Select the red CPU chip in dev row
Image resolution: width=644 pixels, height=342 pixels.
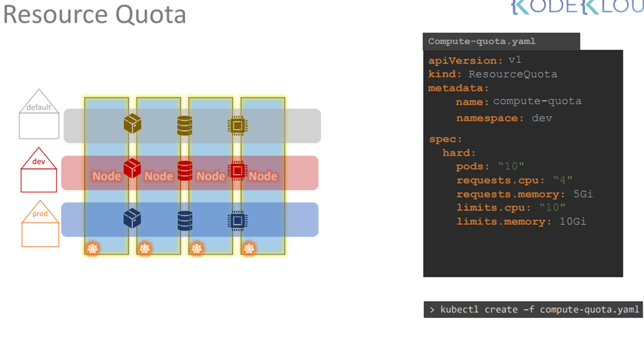[x=238, y=170]
